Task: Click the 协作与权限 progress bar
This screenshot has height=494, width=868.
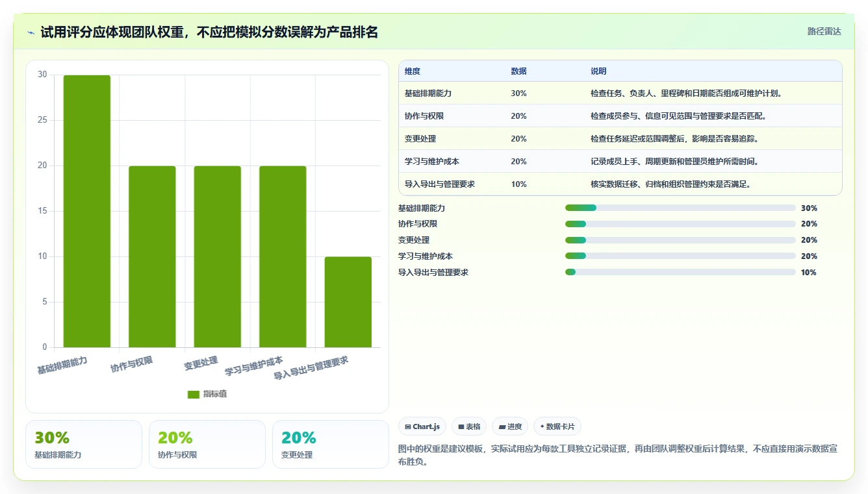Action: 680,224
